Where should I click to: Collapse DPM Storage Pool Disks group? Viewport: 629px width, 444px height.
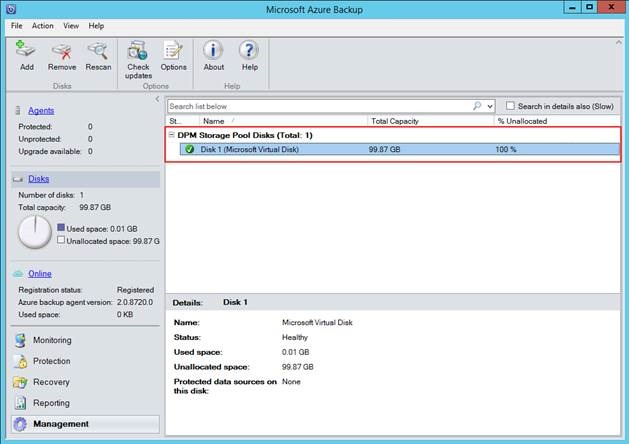point(172,134)
